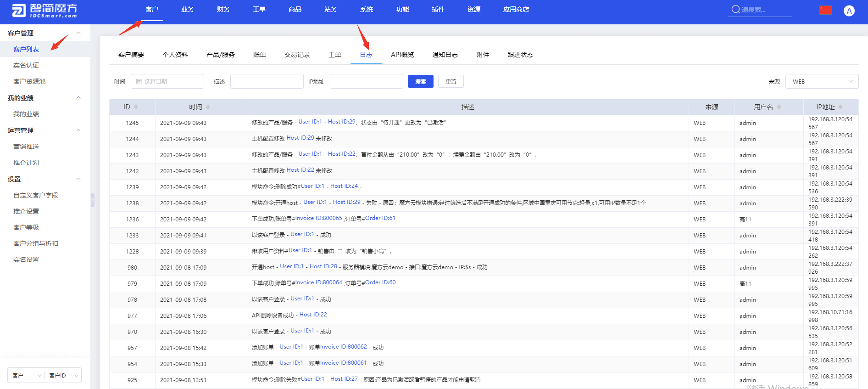
Task: Open the admin avatar menu
Action: click(x=849, y=11)
